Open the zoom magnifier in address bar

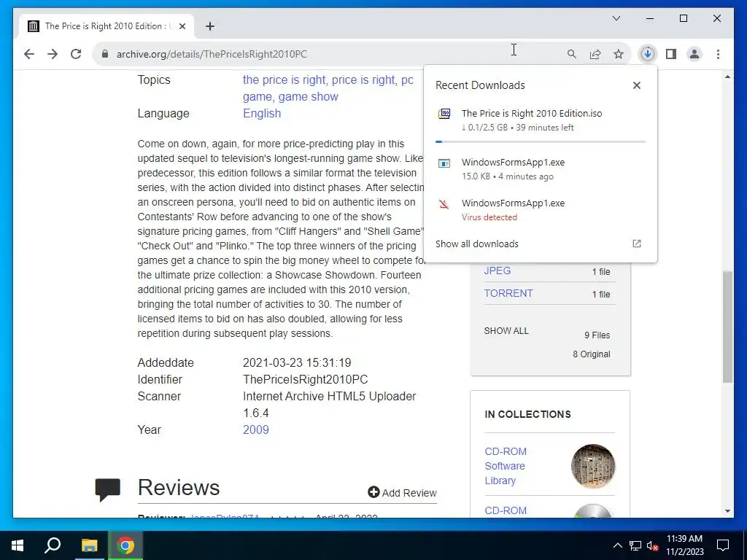click(x=572, y=54)
